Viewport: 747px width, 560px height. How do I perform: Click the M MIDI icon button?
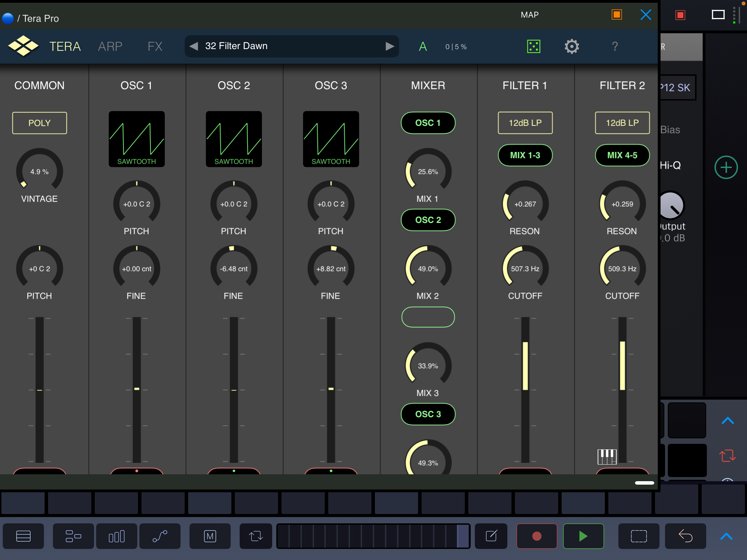210,536
